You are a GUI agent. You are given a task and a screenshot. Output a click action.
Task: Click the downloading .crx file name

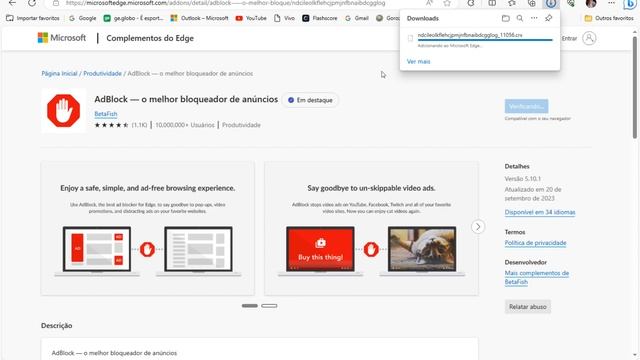(470, 35)
